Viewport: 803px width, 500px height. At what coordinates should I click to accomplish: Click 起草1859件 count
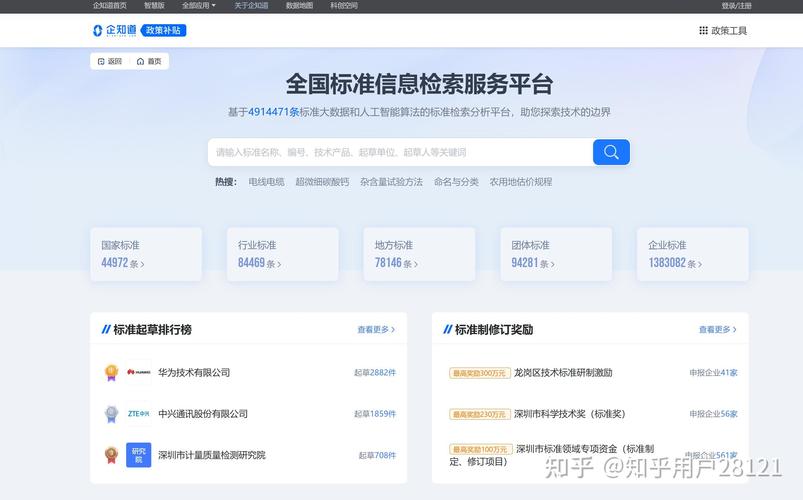(x=375, y=414)
